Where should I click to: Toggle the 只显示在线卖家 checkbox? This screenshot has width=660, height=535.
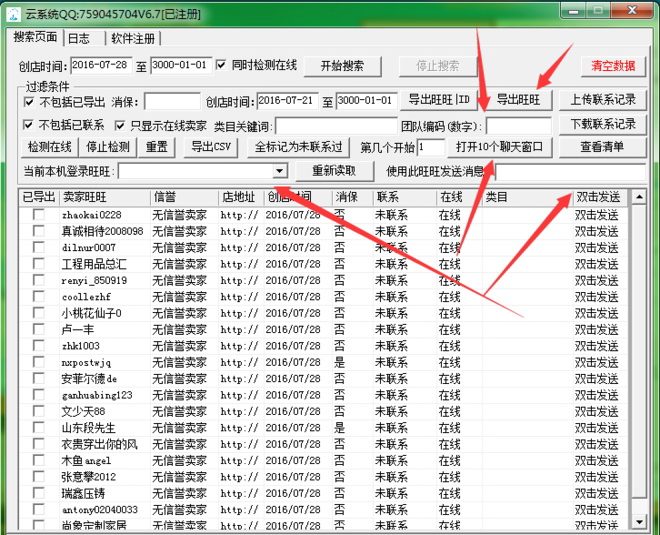pos(120,125)
